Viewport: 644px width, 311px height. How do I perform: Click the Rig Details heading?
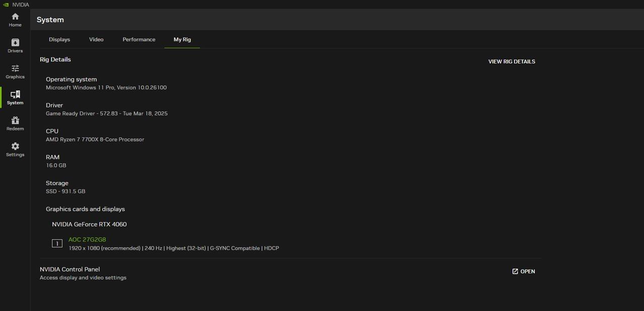coord(55,59)
